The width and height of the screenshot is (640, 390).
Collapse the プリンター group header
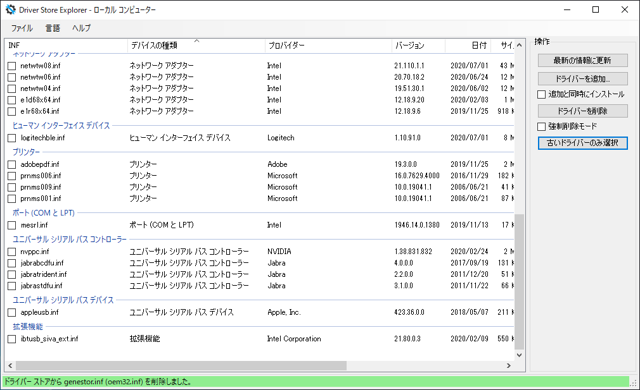click(x=26, y=152)
